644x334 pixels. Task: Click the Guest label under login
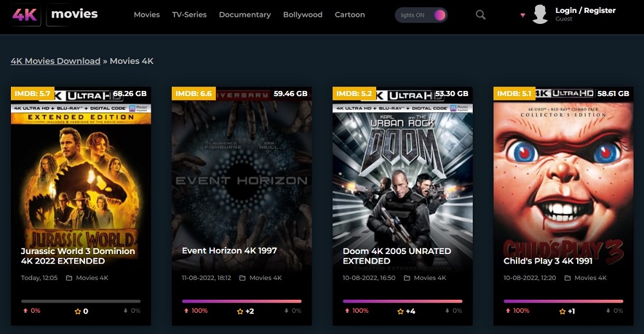coord(563,19)
